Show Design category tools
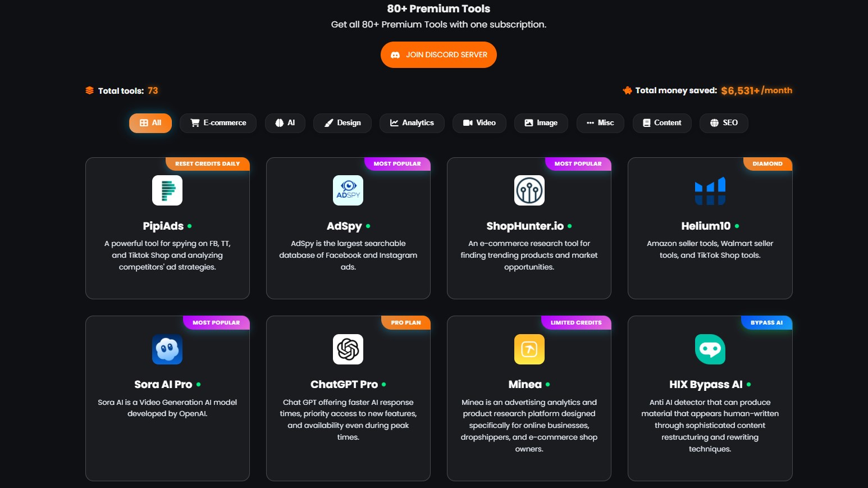The width and height of the screenshot is (868, 488). click(342, 123)
